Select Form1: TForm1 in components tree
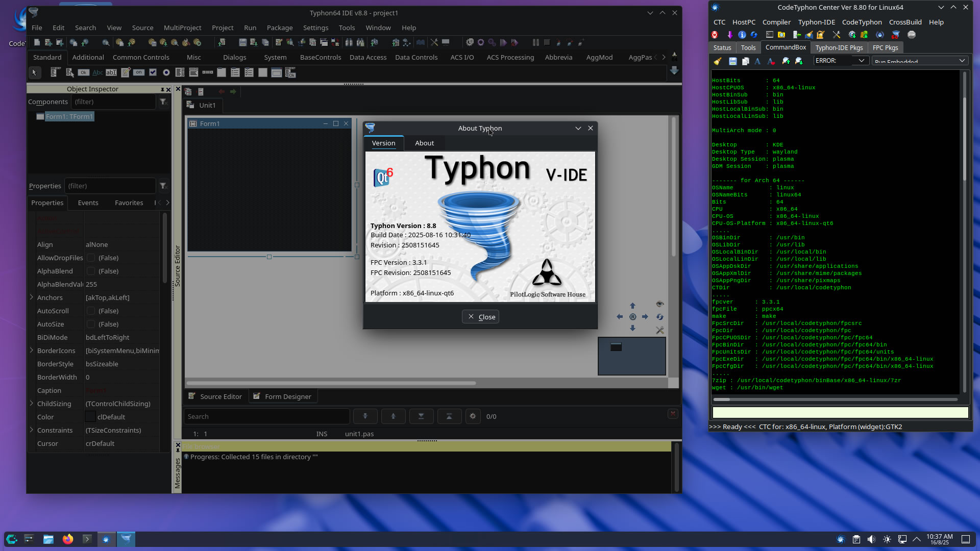Screen dimensions: 980x551 [69, 116]
